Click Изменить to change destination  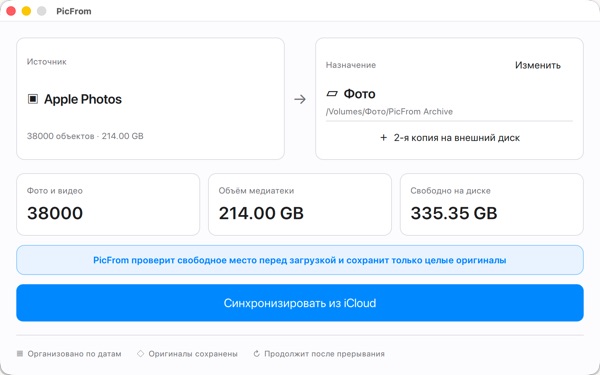538,65
